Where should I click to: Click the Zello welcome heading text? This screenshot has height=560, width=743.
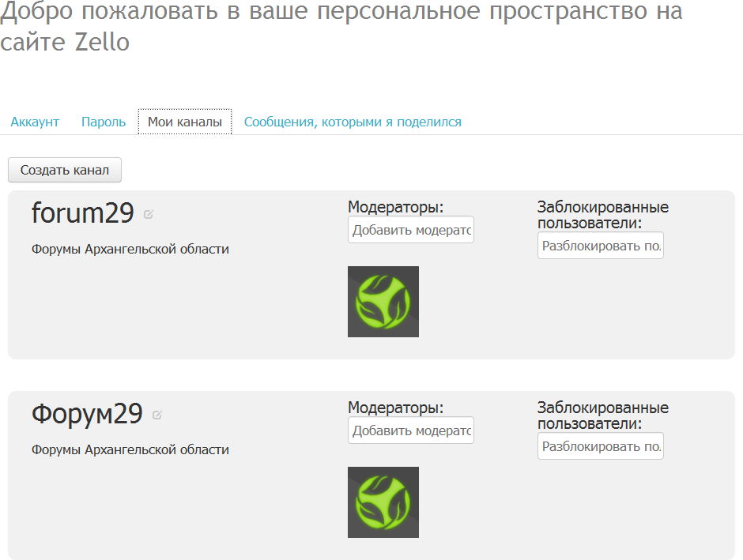[x=341, y=26]
